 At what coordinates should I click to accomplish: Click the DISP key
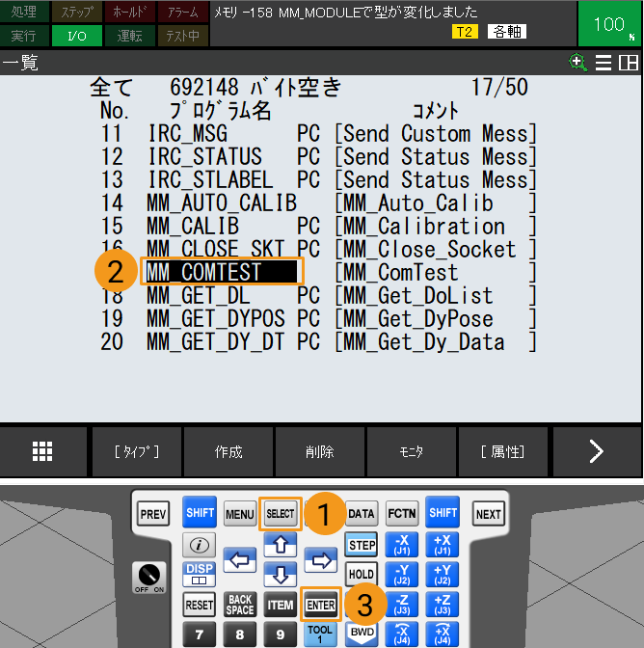pyautogui.click(x=200, y=574)
